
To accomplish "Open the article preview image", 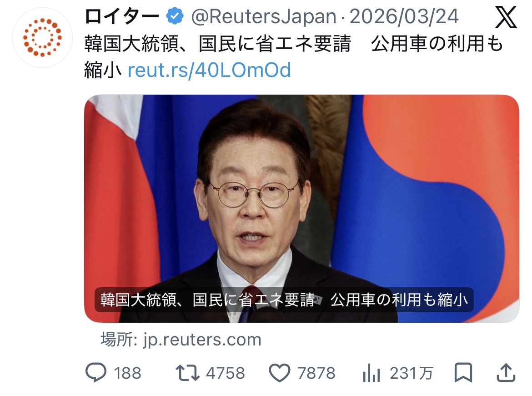I will [301, 208].
